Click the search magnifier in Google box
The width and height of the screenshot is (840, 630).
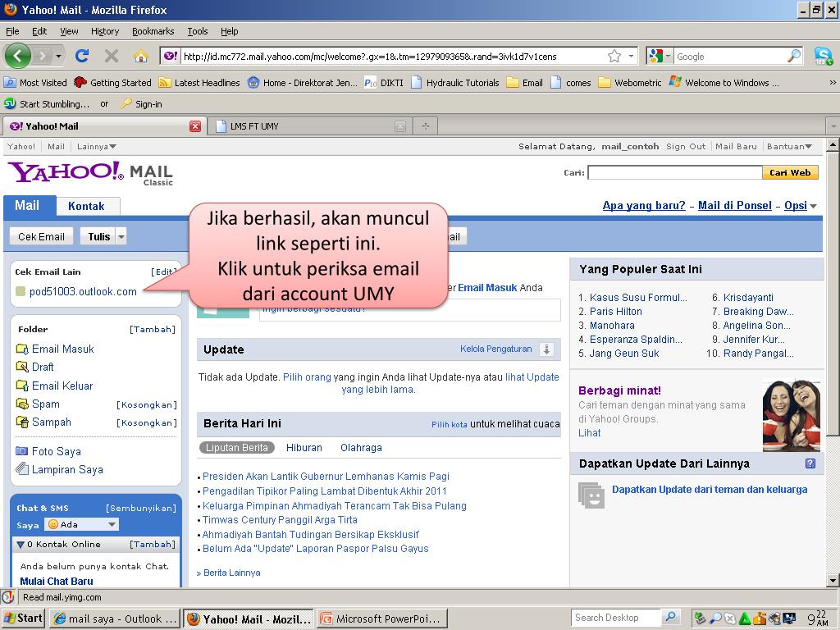coord(794,56)
